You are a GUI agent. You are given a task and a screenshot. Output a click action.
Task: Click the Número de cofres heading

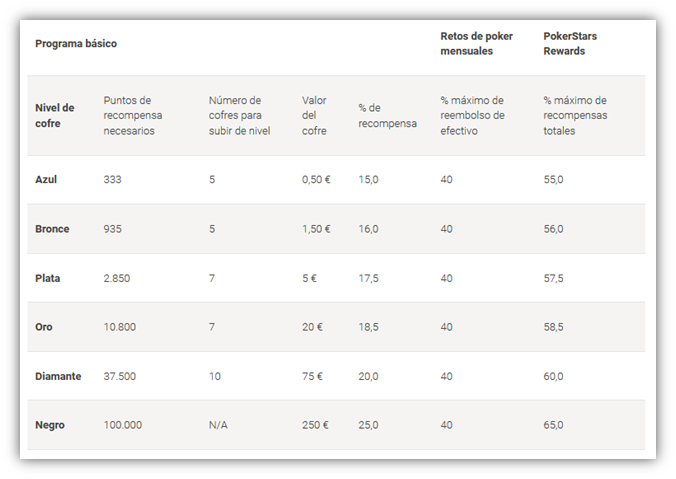coord(239,116)
